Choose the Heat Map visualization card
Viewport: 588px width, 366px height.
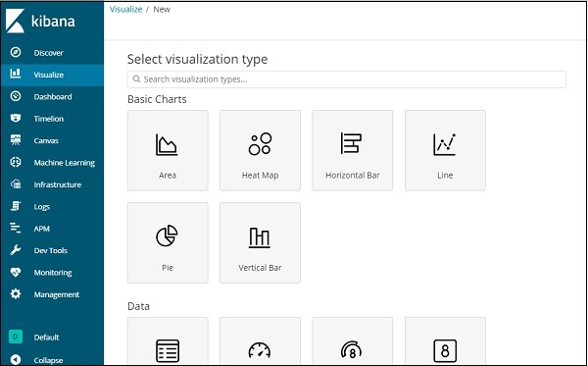[260, 150]
